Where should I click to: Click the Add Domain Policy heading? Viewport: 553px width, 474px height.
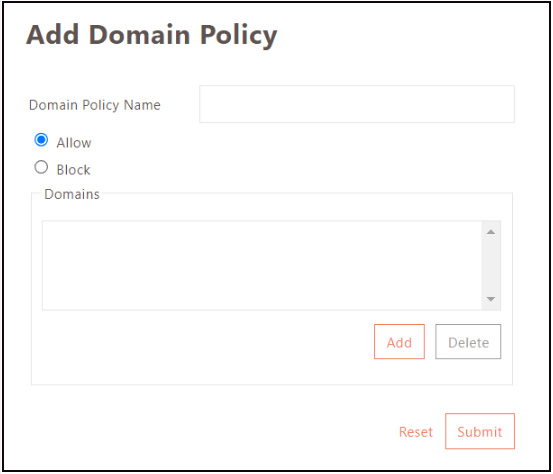152,36
